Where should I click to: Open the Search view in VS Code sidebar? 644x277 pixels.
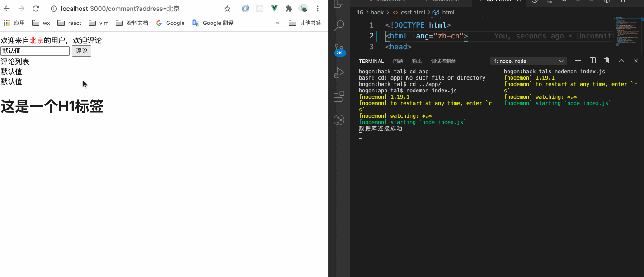[338, 26]
